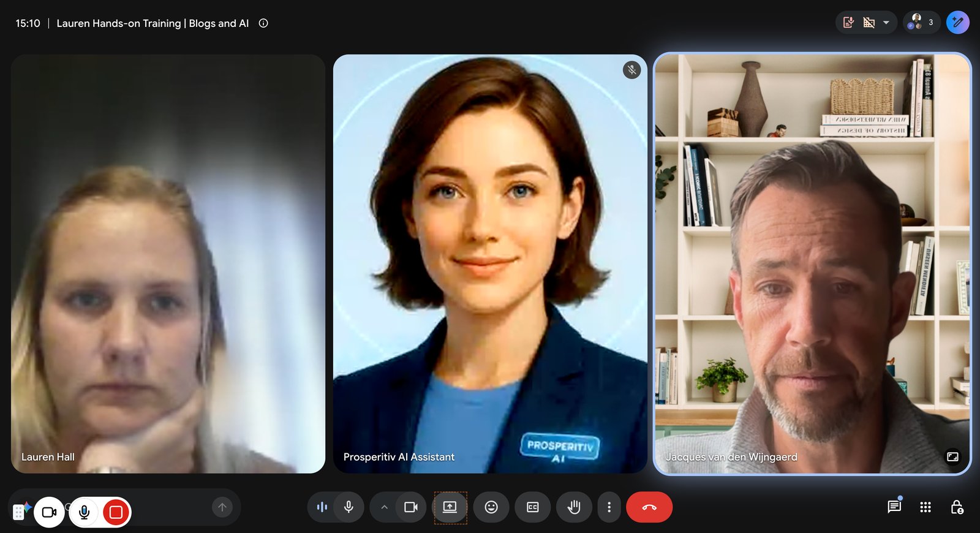Open audio visual effects equalizer button
The height and width of the screenshot is (533, 980).
(322, 507)
